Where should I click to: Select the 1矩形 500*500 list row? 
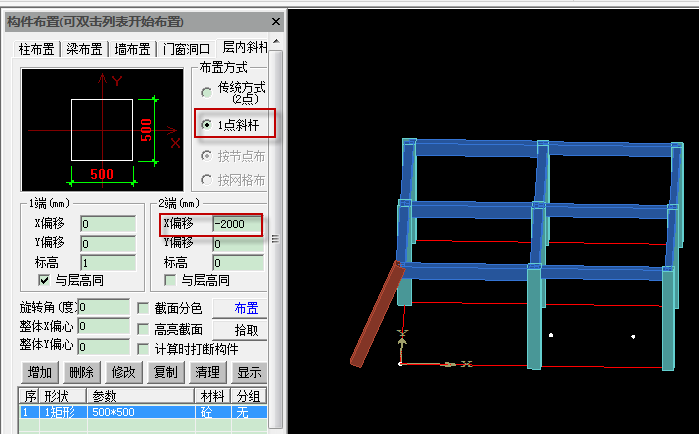click(x=140, y=411)
